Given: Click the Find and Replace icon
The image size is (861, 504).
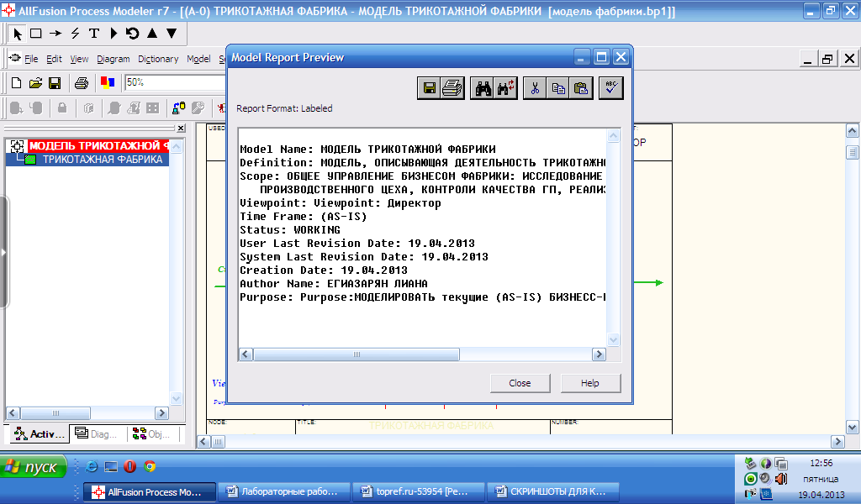Looking at the screenshot, I should coord(505,88).
